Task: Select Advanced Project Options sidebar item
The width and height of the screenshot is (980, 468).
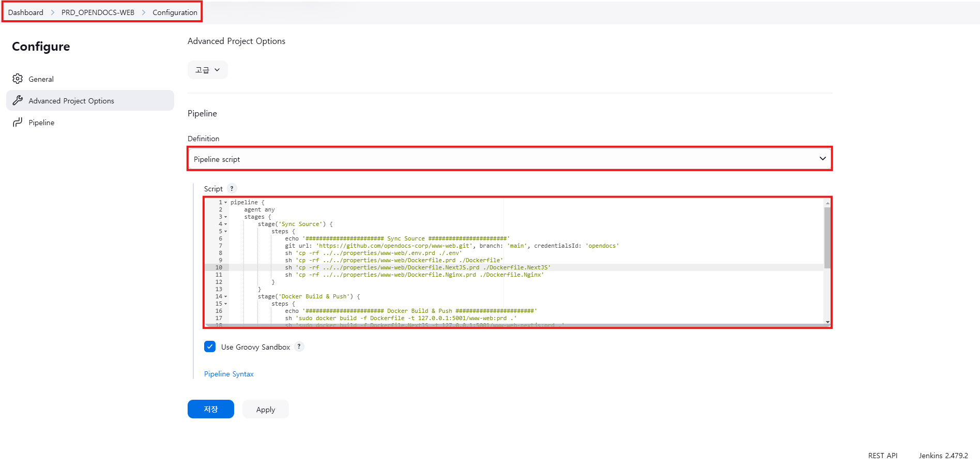Action: (90, 100)
